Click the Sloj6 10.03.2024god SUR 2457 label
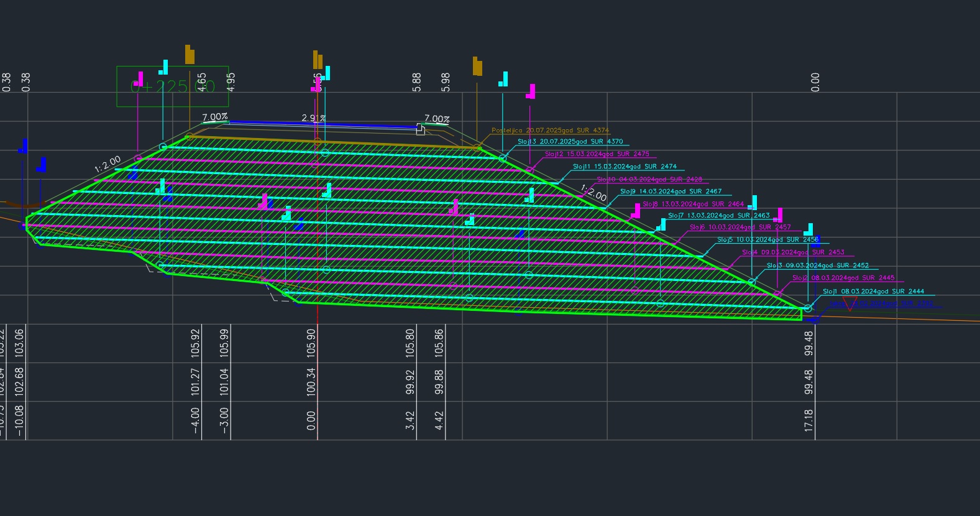 [x=740, y=228]
